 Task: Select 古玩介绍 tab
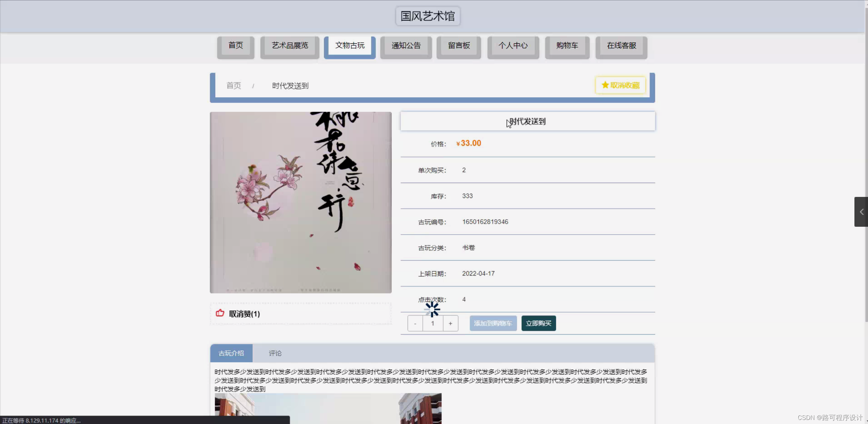[231, 353]
